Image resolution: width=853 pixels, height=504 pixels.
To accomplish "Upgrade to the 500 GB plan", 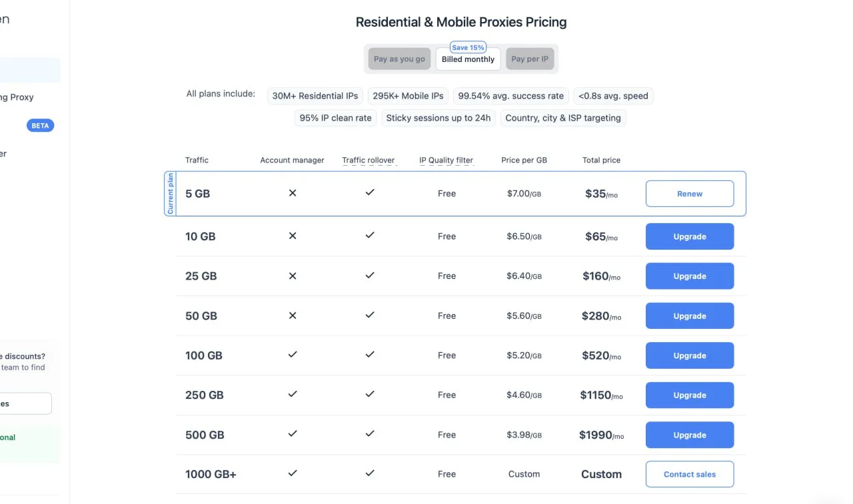I will (x=689, y=435).
